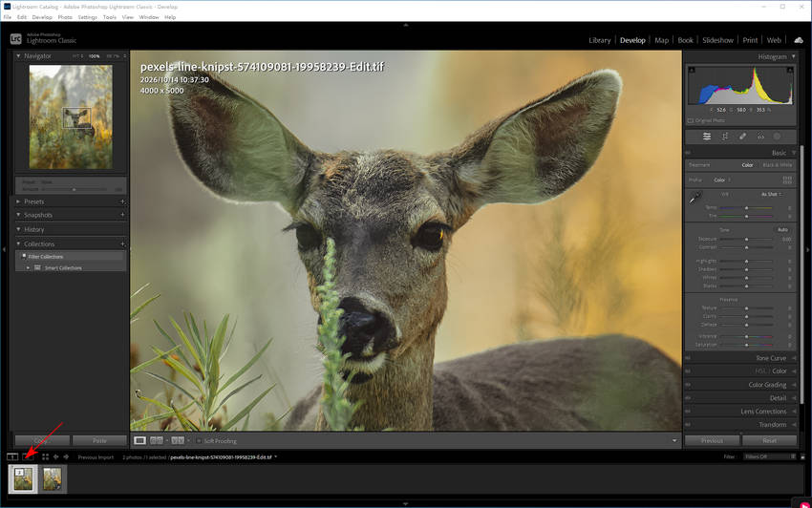The height and width of the screenshot is (508, 812).
Task: Go forward with the right arrow in filmstrip bar
Action: pyautogui.click(x=66, y=456)
